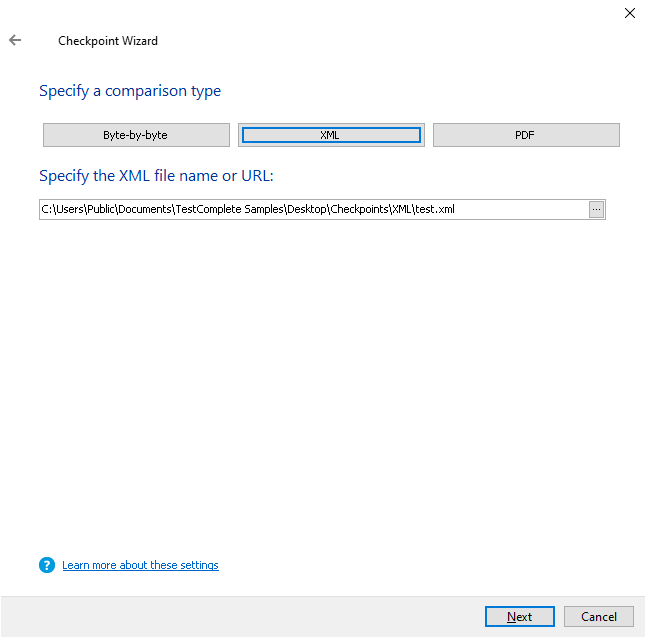Proceed with the Next button
This screenshot has width=646, height=638.
pos(520,616)
